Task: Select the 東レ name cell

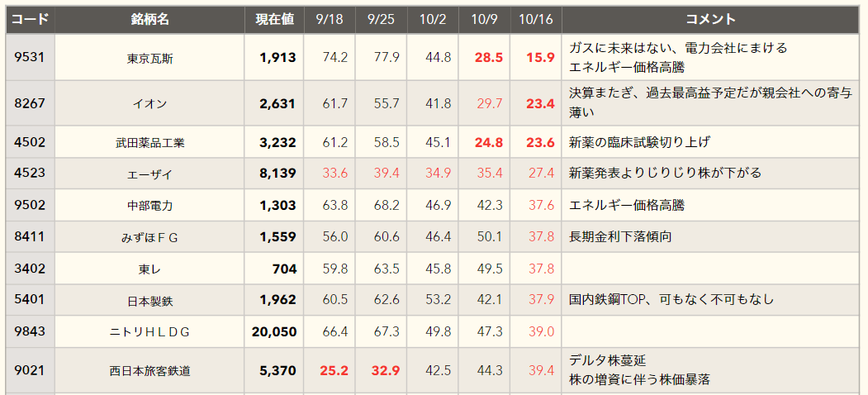Action: (150, 268)
